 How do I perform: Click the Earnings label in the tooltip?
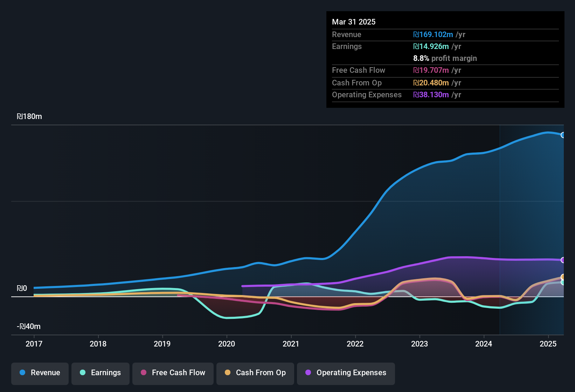347,47
